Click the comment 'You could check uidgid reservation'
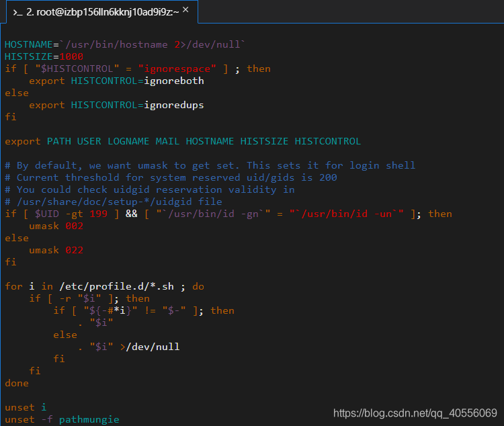504x426 pixels. tap(149, 189)
